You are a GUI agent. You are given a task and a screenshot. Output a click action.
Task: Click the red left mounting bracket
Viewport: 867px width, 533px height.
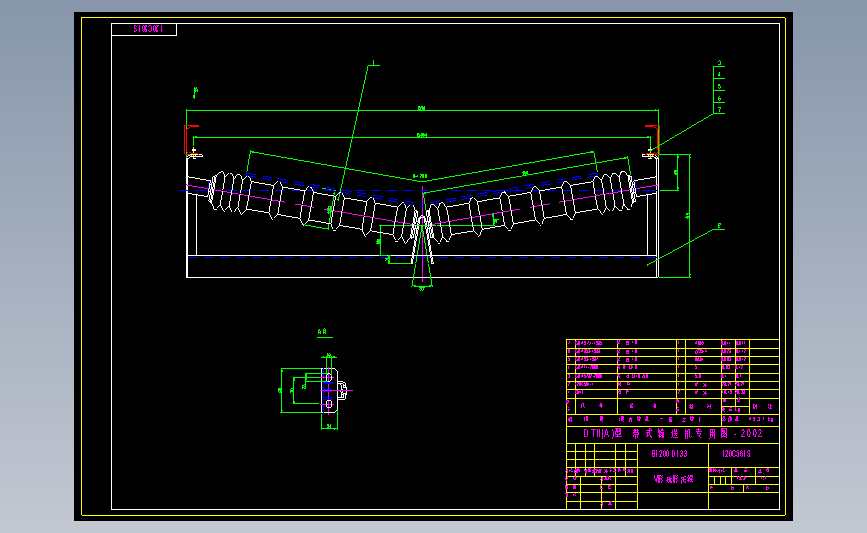[x=191, y=139]
